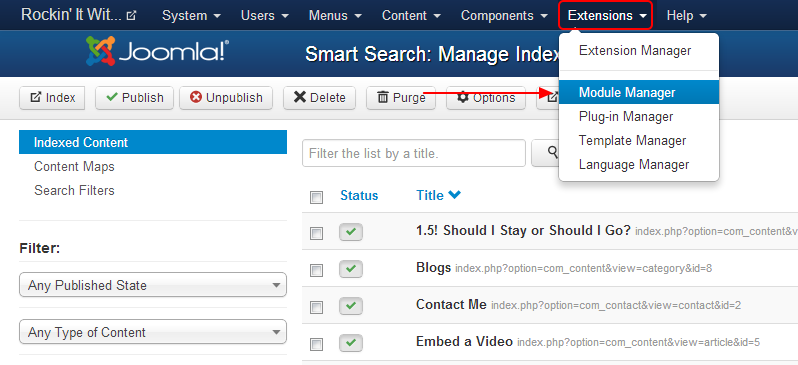The width and height of the screenshot is (798, 365).
Task: Toggle published status of Embed a Video
Action: 351,343
